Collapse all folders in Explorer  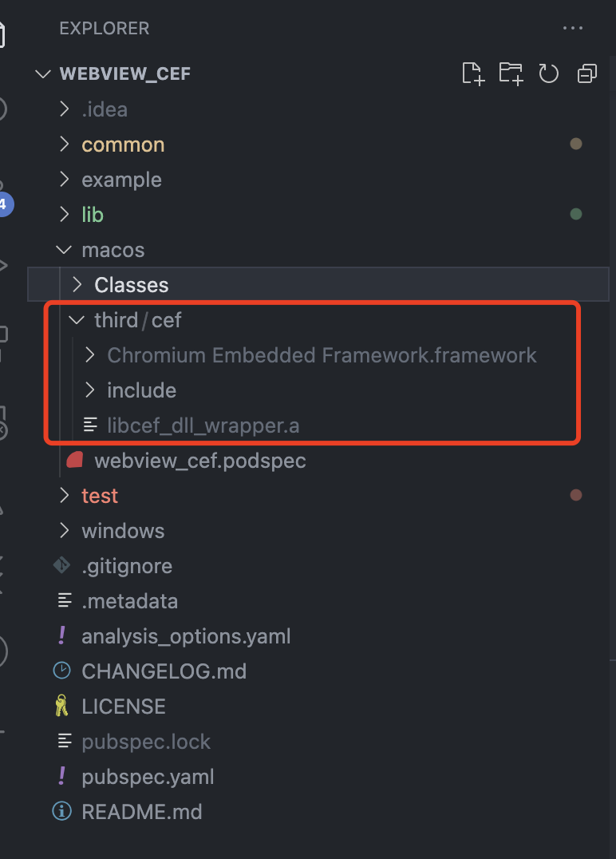click(587, 73)
